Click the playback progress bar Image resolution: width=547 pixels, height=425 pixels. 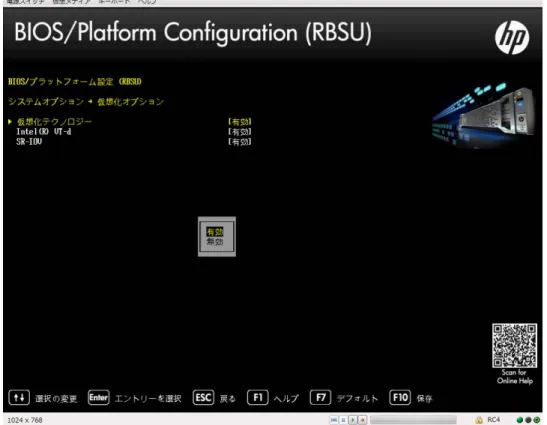(413, 420)
